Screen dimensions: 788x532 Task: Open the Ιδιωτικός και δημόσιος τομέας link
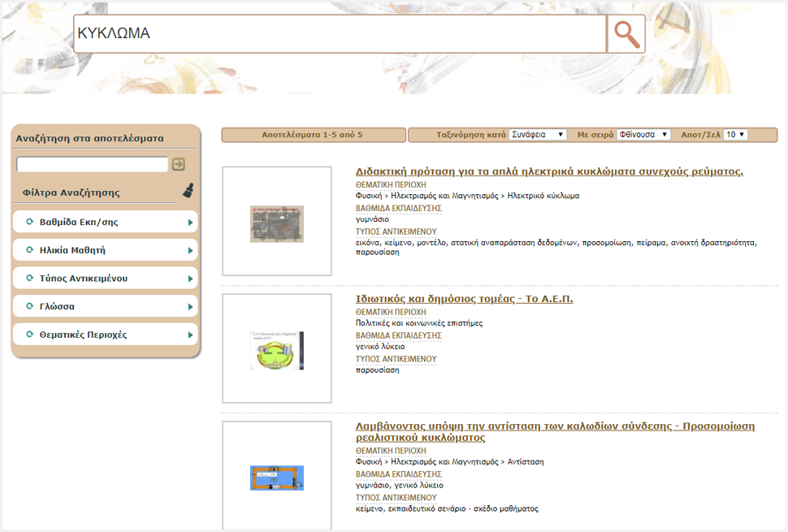(x=464, y=299)
